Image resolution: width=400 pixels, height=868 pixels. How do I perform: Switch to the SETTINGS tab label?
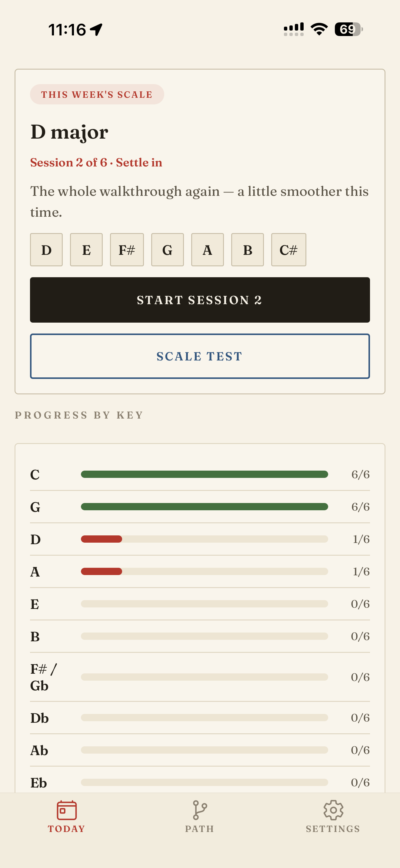tap(333, 829)
